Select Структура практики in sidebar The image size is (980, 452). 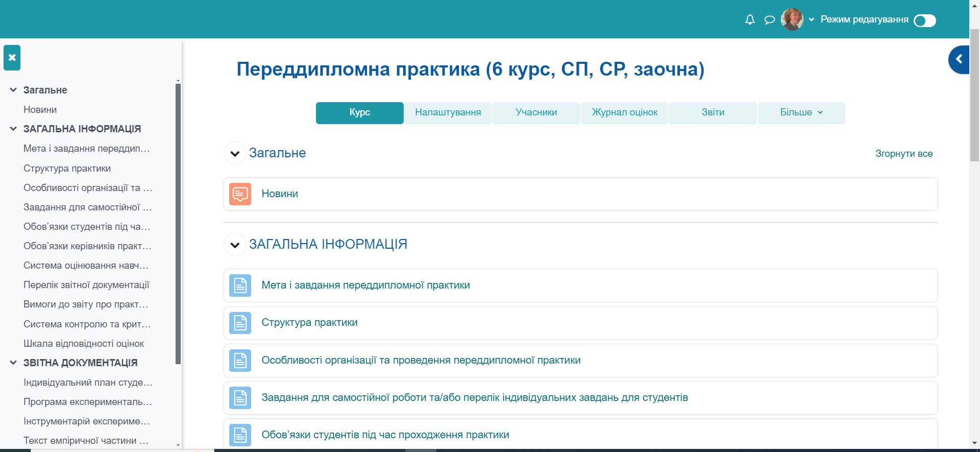tap(67, 168)
